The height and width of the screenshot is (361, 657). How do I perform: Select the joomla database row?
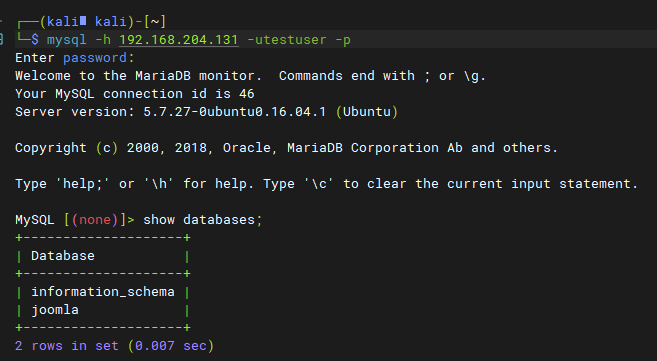[103, 310]
